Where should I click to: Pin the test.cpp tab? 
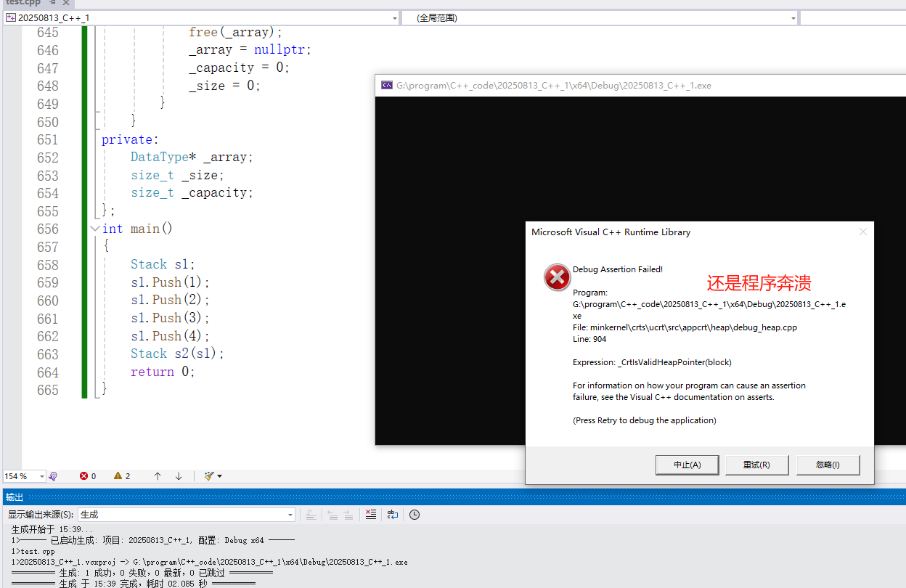(x=52, y=3)
